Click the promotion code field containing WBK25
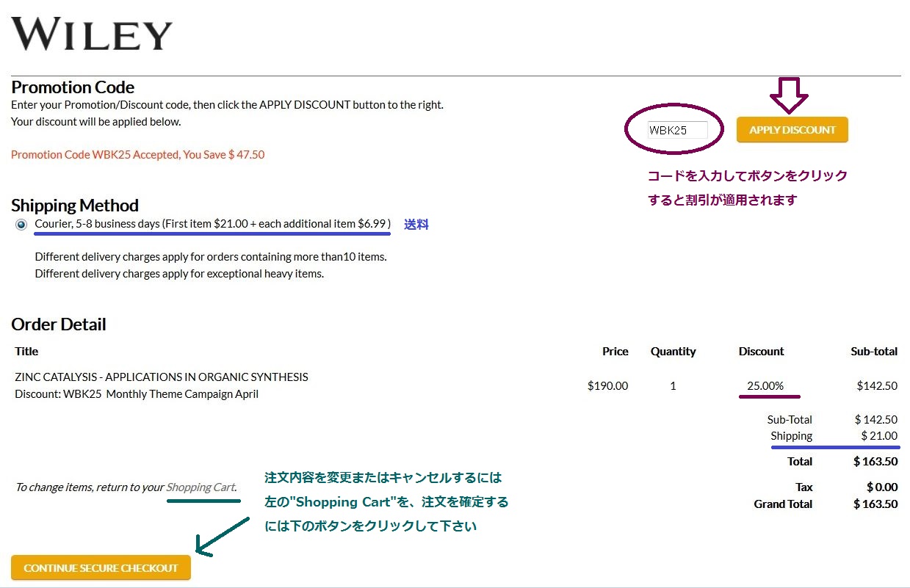This screenshot has width=910, height=588. pyautogui.click(x=676, y=130)
